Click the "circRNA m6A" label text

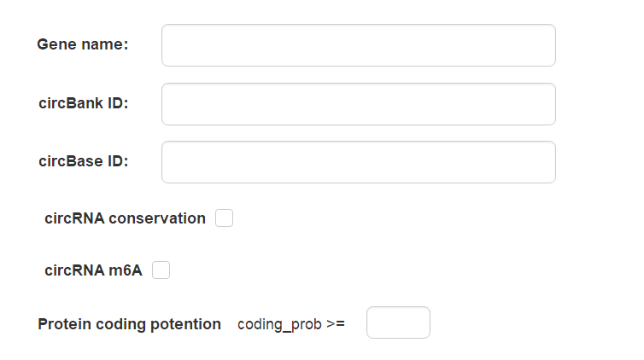point(93,270)
